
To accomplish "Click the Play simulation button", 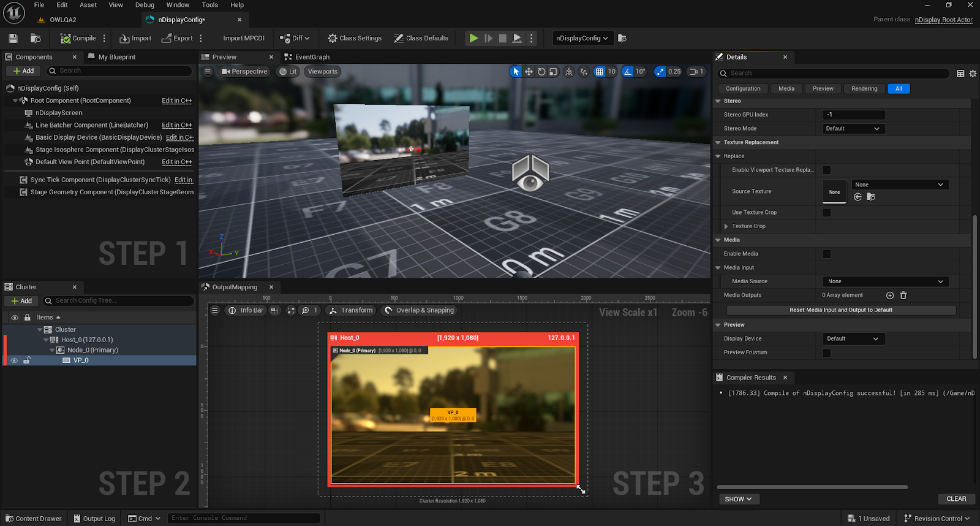I will pyautogui.click(x=473, y=38).
